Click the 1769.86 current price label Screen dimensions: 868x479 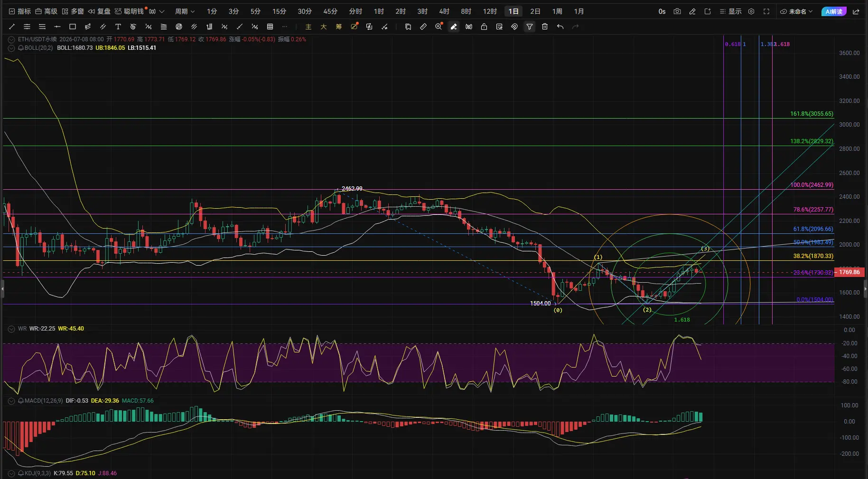pyautogui.click(x=849, y=272)
